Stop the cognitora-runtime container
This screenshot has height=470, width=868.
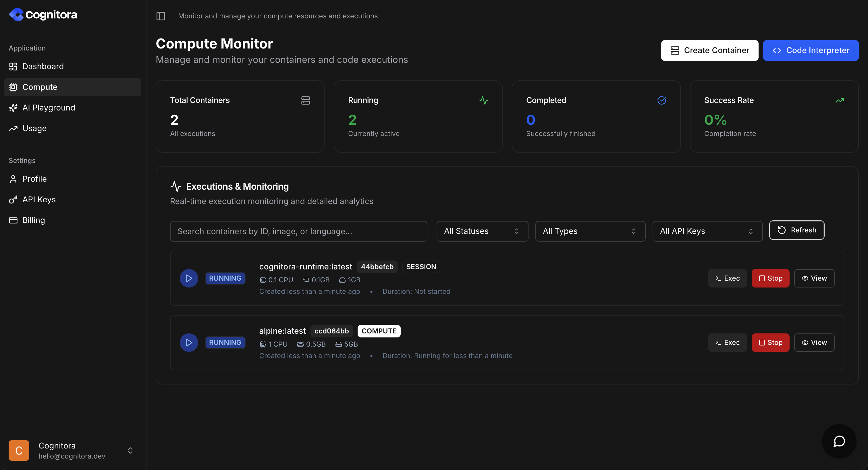click(x=770, y=278)
